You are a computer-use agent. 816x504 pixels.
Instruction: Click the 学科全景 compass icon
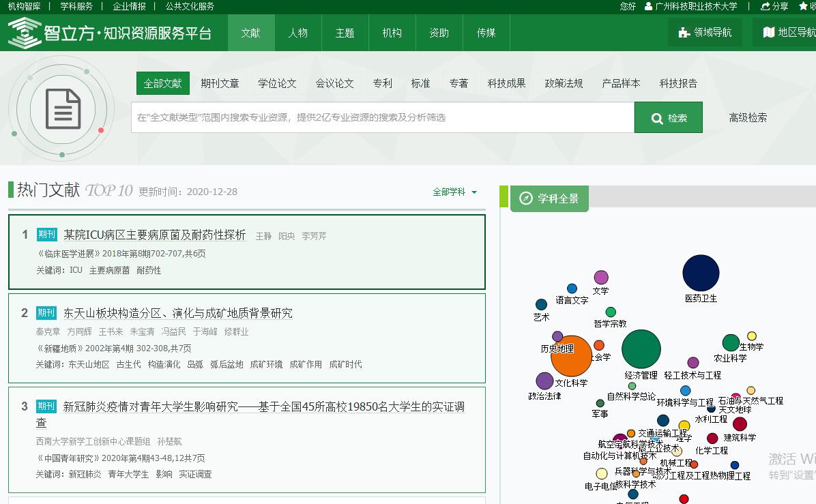click(x=525, y=198)
